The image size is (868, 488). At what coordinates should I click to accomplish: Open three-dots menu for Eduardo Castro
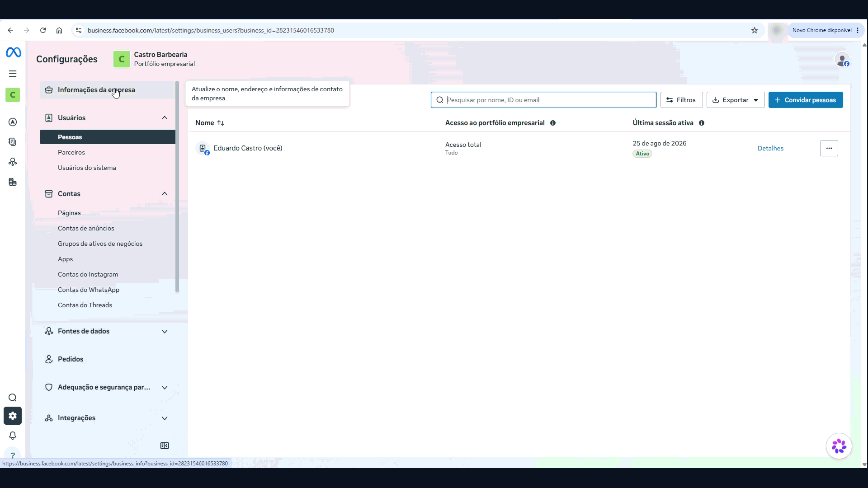[x=829, y=148]
